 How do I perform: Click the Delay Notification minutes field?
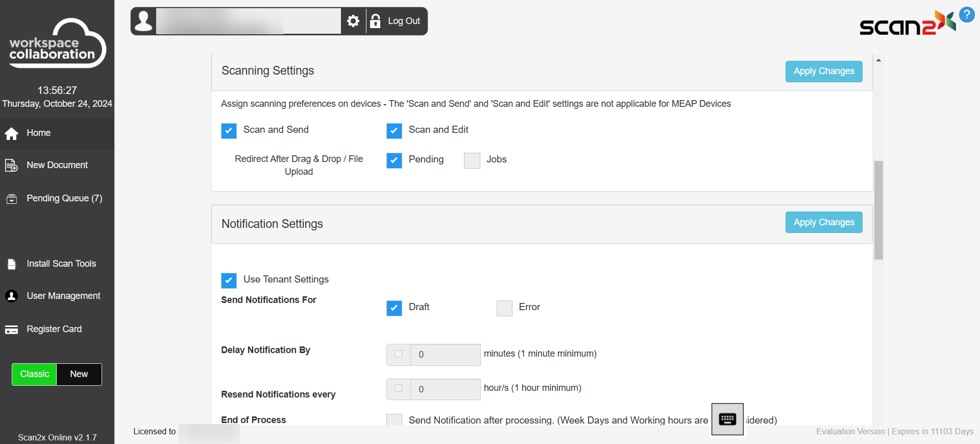click(445, 355)
